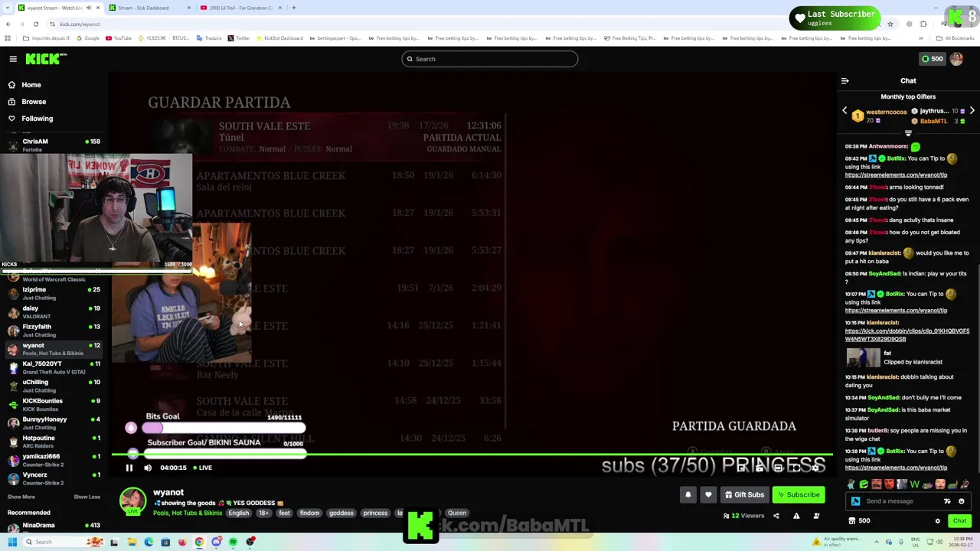
Task: Jump to LIVE indicator in player
Action: (202, 468)
